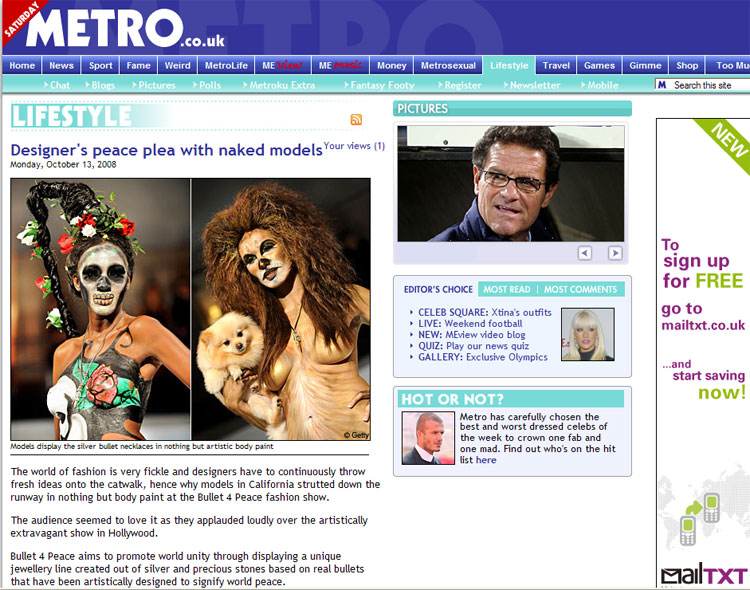Click the 'Your views (1)' link
The width and height of the screenshot is (750, 590).
click(x=354, y=146)
